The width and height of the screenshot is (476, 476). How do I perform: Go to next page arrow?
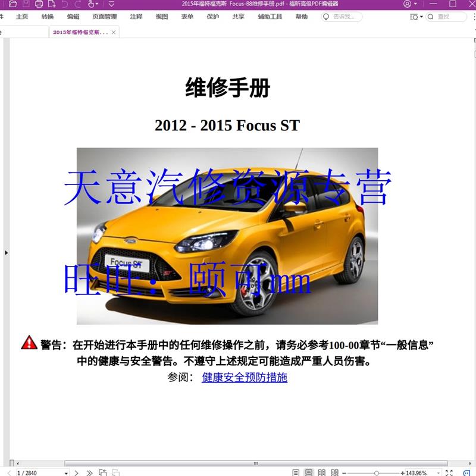coord(76,472)
